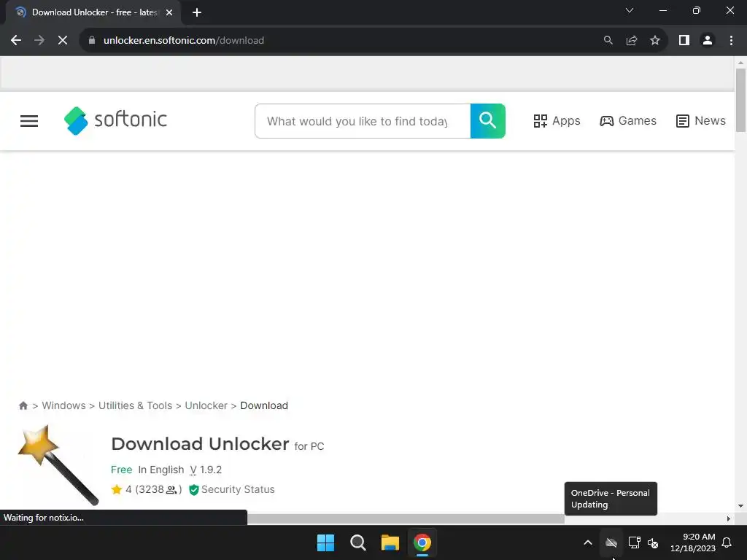The height and width of the screenshot is (560, 747).
Task: Focus the Softonic search field
Action: click(x=363, y=121)
